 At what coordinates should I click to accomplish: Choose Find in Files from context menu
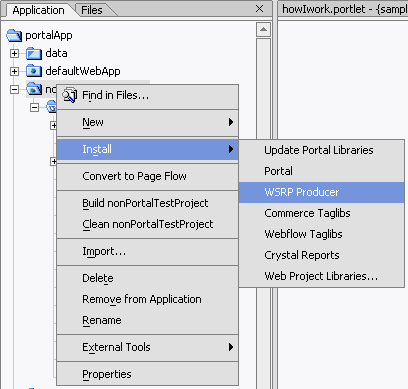[x=148, y=96]
